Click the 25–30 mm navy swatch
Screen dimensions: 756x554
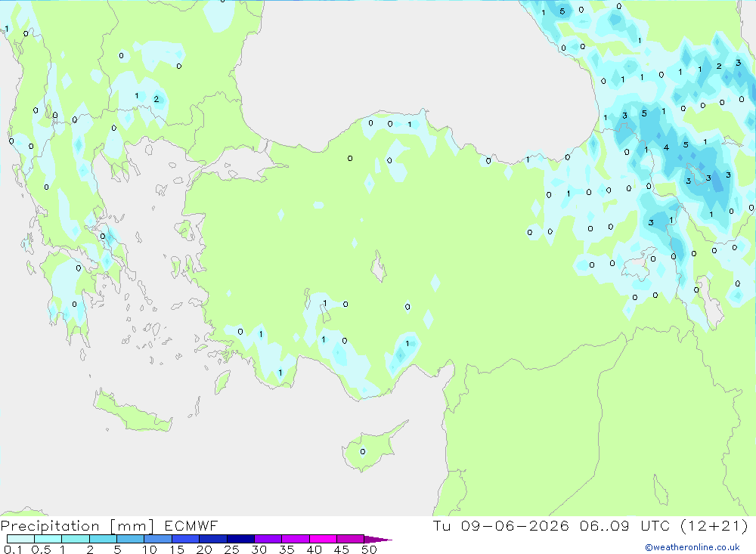[x=240, y=539]
